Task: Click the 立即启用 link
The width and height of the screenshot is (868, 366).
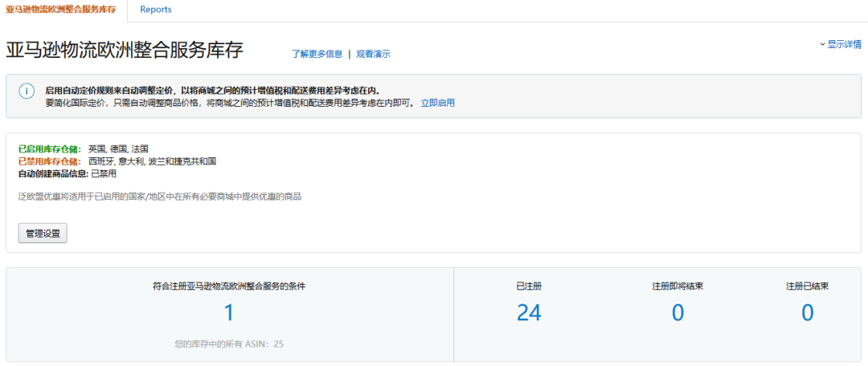Action: click(x=438, y=103)
